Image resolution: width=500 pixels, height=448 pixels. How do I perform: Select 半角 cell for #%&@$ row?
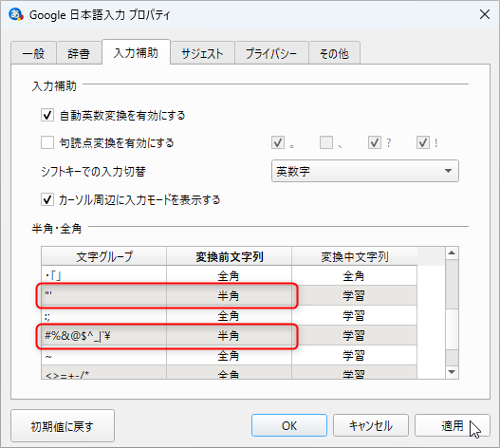coord(229,336)
